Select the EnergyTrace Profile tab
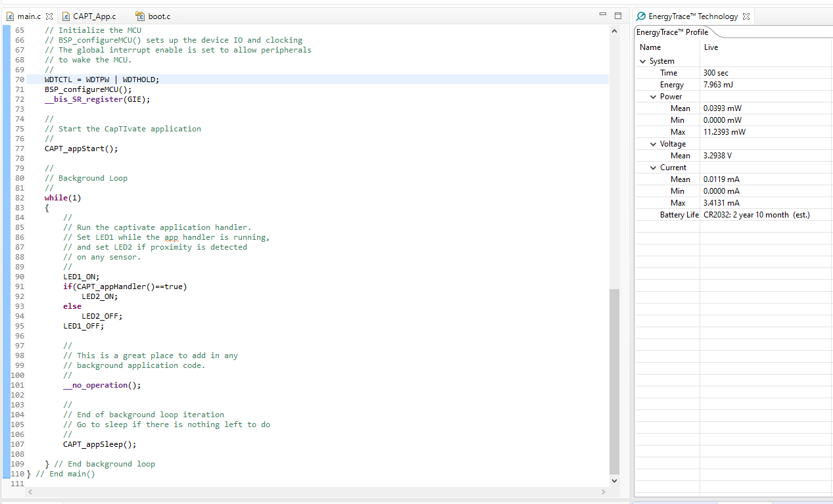Viewport: 833px width, 504px height. [x=672, y=32]
